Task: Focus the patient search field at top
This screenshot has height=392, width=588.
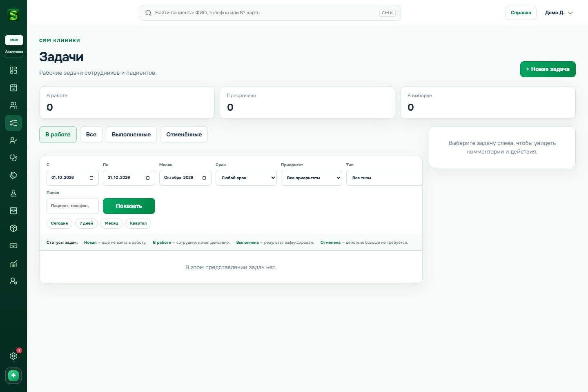Action: pos(270,13)
